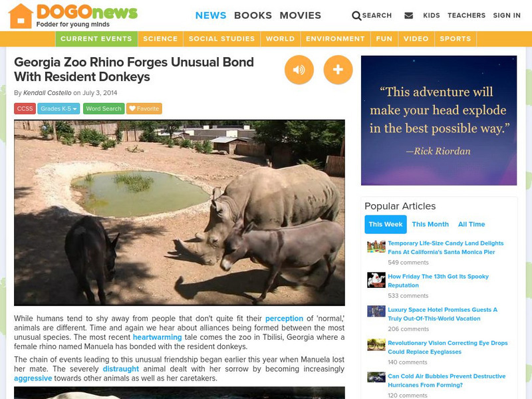Click the DOGOnews house logo icon

pos(21,16)
